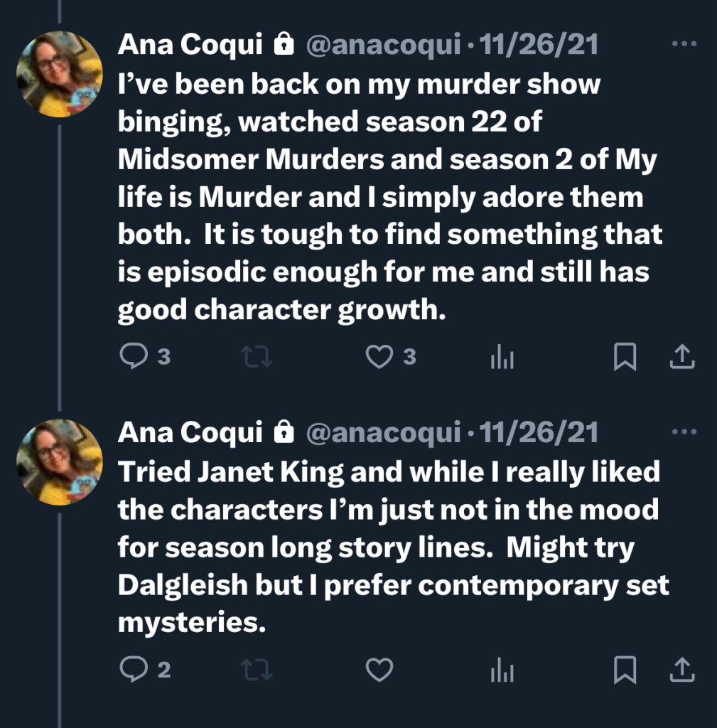This screenshot has width=717, height=728.
Task: Open more options on first tweet
Action: (684, 45)
